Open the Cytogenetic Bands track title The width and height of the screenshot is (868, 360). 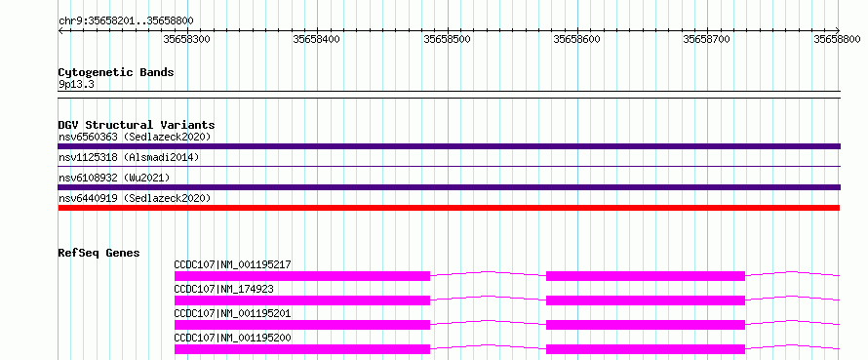116,72
